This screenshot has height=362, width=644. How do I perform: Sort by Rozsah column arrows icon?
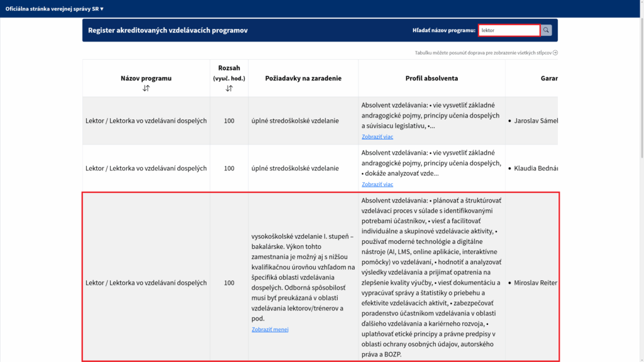click(229, 88)
